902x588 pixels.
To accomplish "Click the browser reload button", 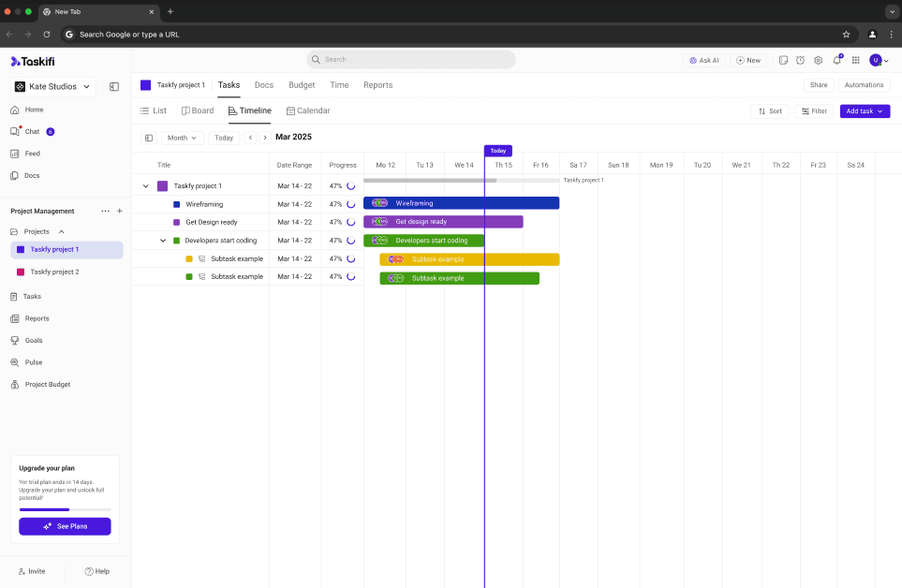I will pos(47,35).
